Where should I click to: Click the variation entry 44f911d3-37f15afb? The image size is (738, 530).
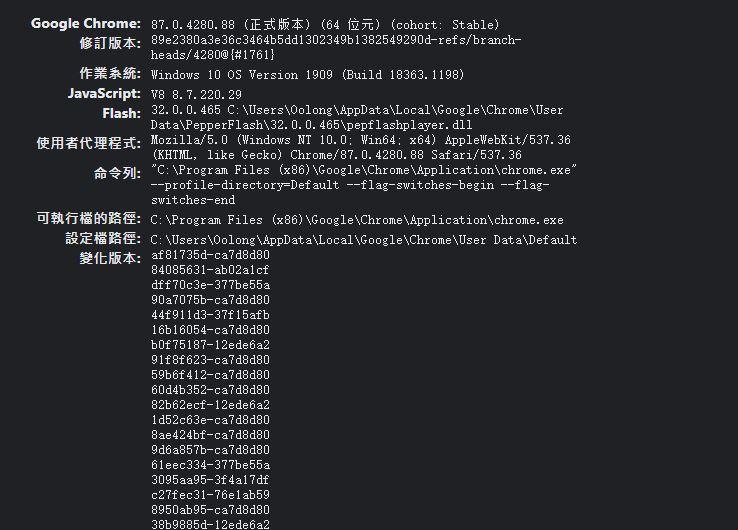point(210,314)
